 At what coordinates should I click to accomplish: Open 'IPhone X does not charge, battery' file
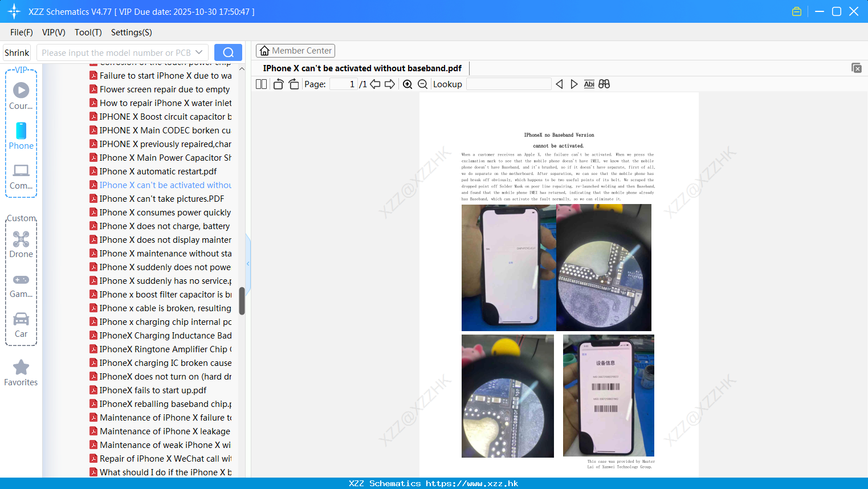click(x=160, y=226)
